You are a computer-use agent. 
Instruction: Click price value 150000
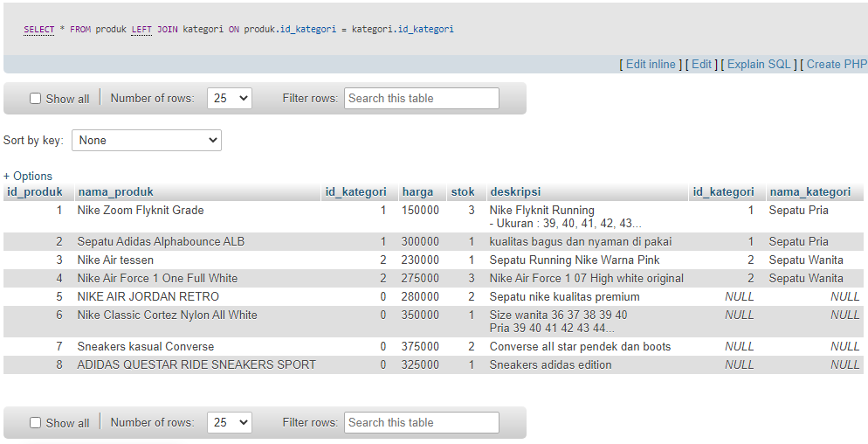pos(420,211)
